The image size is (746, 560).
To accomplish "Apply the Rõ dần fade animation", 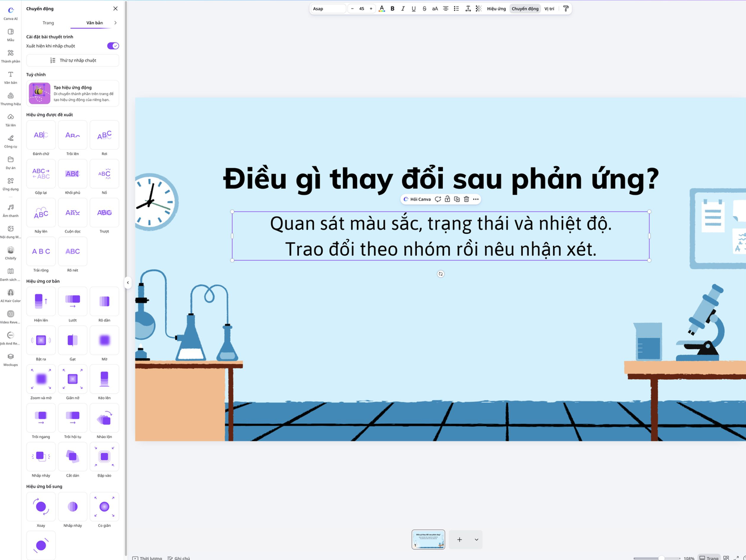I will click(x=104, y=302).
